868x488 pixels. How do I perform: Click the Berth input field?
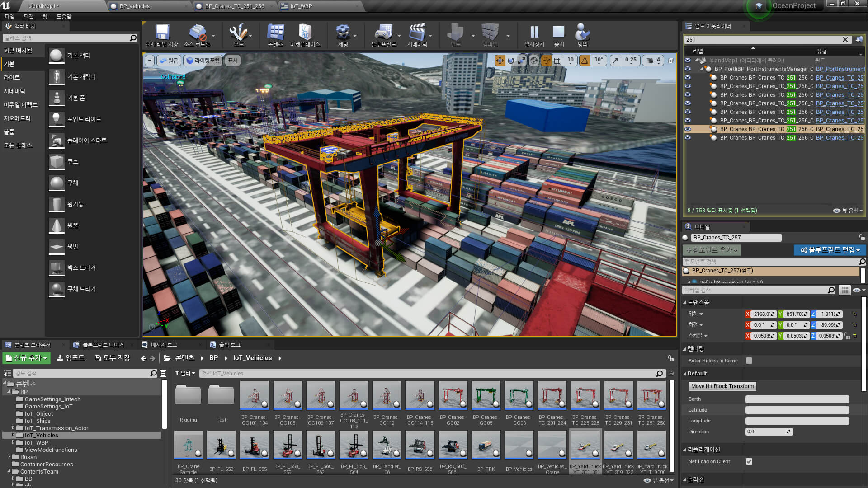(x=797, y=399)
